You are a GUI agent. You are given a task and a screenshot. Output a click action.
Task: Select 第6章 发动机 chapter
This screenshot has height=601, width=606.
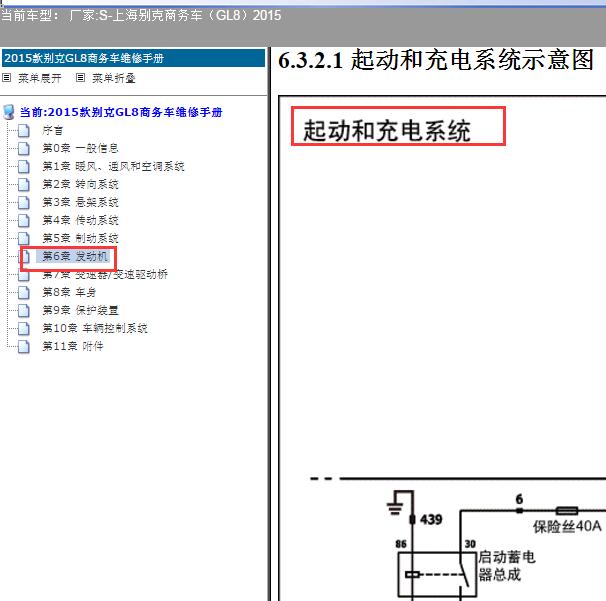point(73,256)
